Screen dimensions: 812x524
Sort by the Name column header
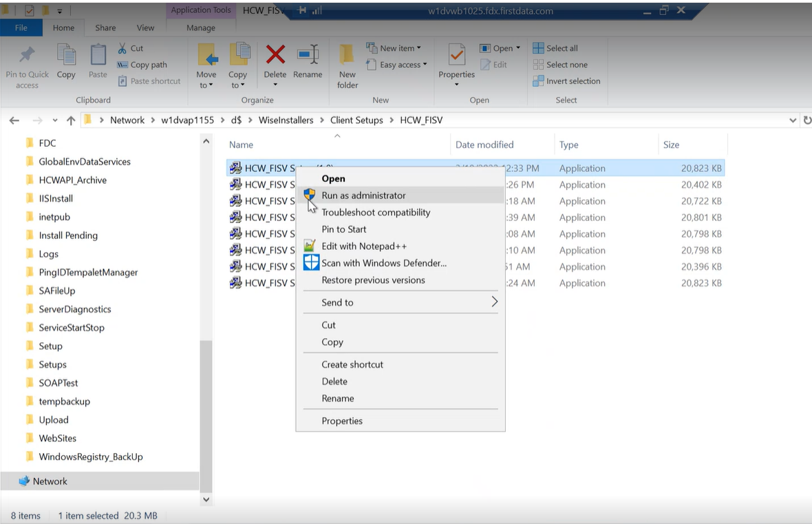point(242,145)
